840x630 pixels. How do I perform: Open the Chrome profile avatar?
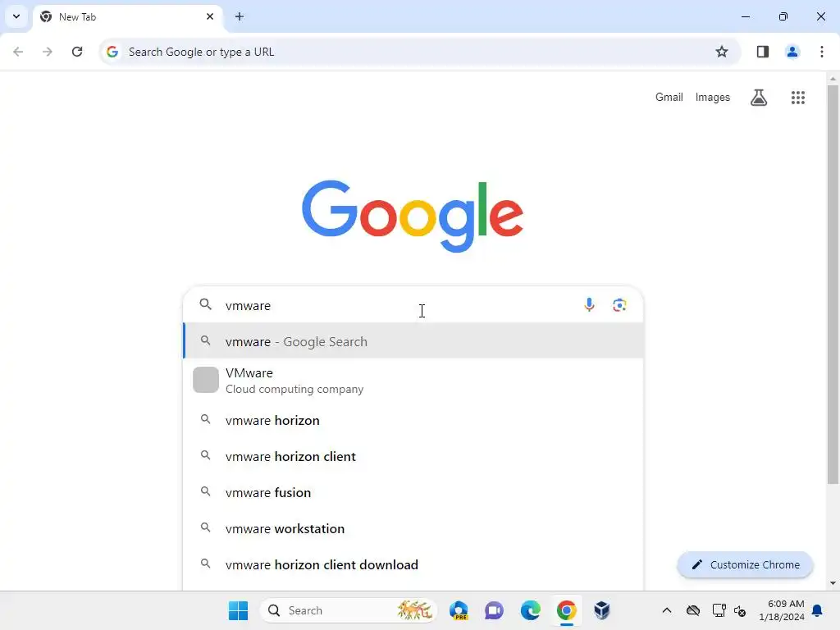click(x=792, y=52)
